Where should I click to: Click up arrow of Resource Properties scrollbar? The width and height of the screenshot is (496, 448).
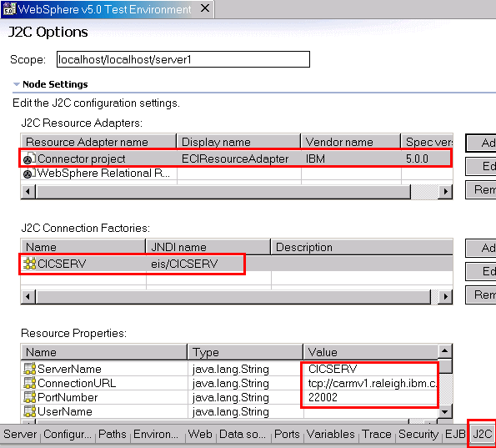pos(445,350)
